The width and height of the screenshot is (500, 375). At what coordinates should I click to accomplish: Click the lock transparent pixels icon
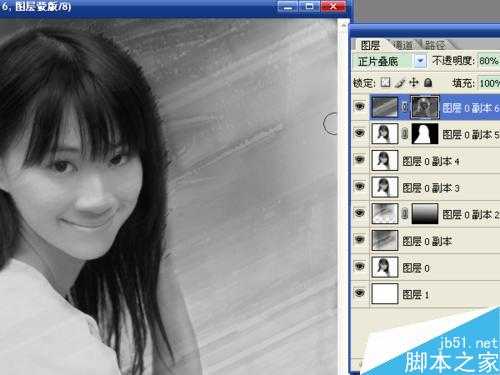click(385, 82)
